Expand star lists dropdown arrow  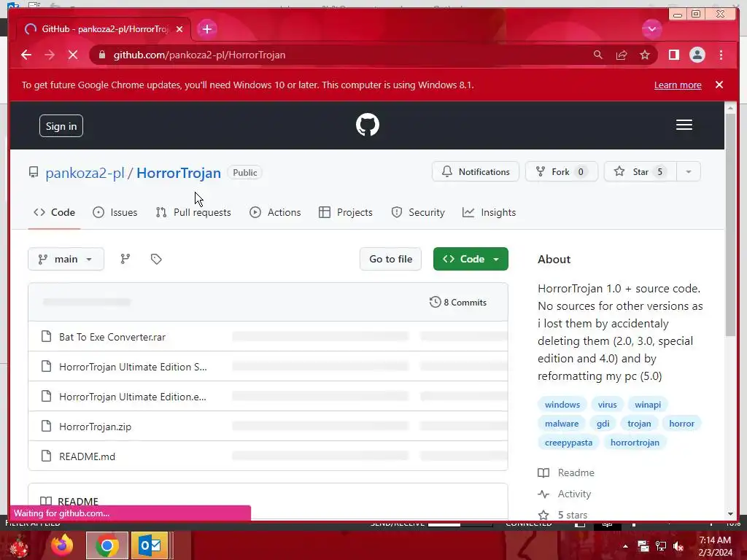(689, 171)
